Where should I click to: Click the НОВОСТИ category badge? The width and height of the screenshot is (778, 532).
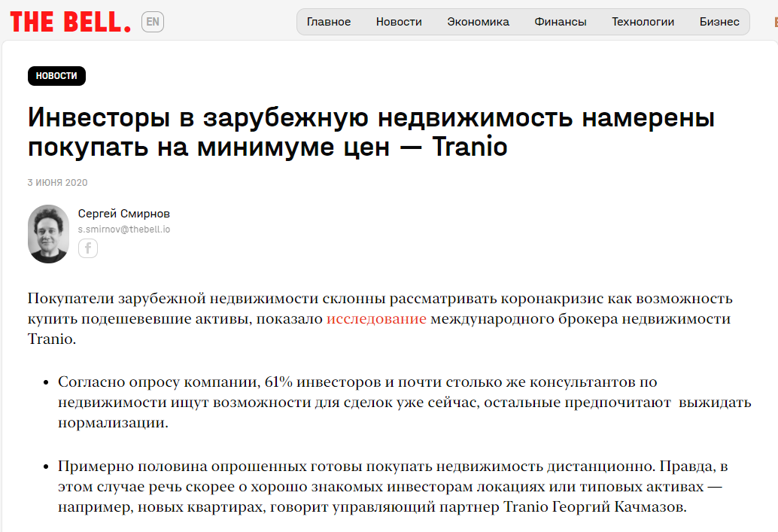pos(56,76)
